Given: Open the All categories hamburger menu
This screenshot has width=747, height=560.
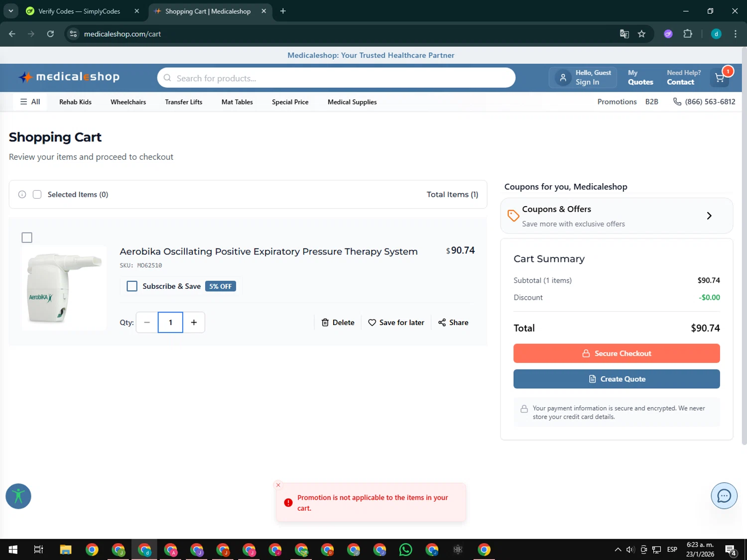Looking at the screenshot, I should pyautogui.click(x=30, y=102).
